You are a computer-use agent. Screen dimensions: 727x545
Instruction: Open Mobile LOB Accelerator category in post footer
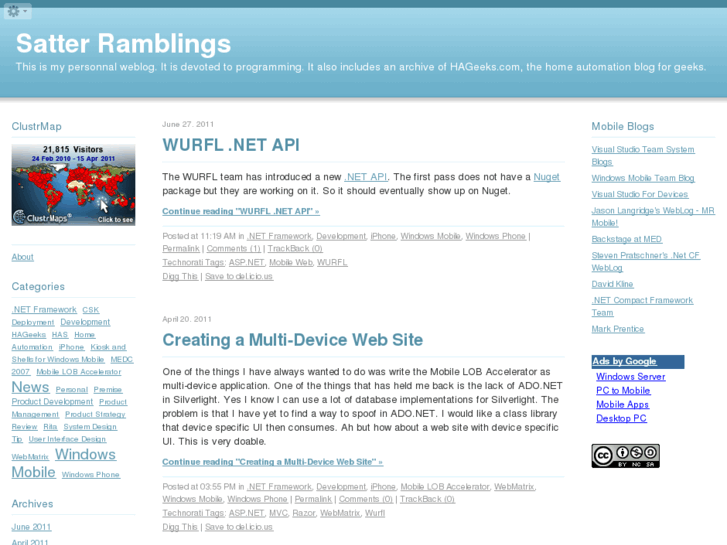(x=445, y=487)
